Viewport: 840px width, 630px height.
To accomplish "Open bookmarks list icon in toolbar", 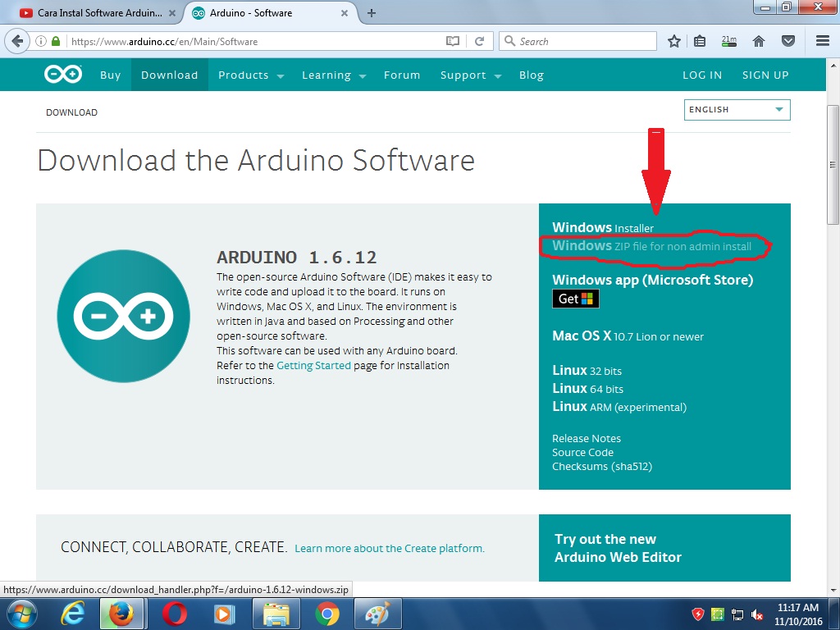I will [700, 41].
